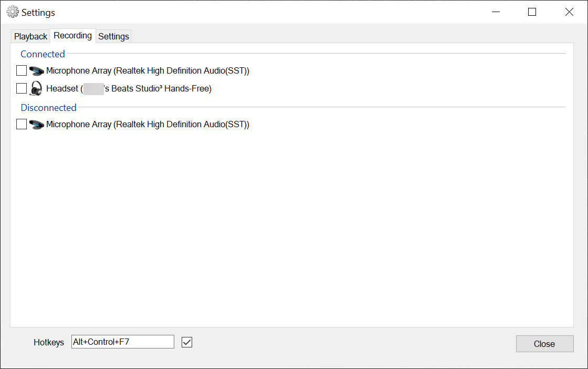Image resolution: width=588 pixels, height=369 pixels.
Task: Close the window using the title bar X
Action: click(x=569, y=12)
